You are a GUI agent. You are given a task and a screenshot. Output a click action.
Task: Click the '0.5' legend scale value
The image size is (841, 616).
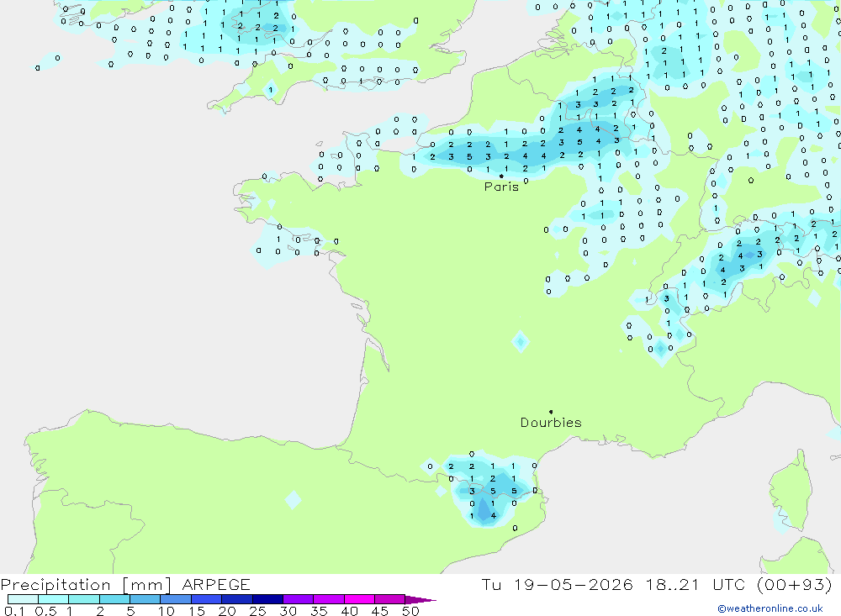45,611
